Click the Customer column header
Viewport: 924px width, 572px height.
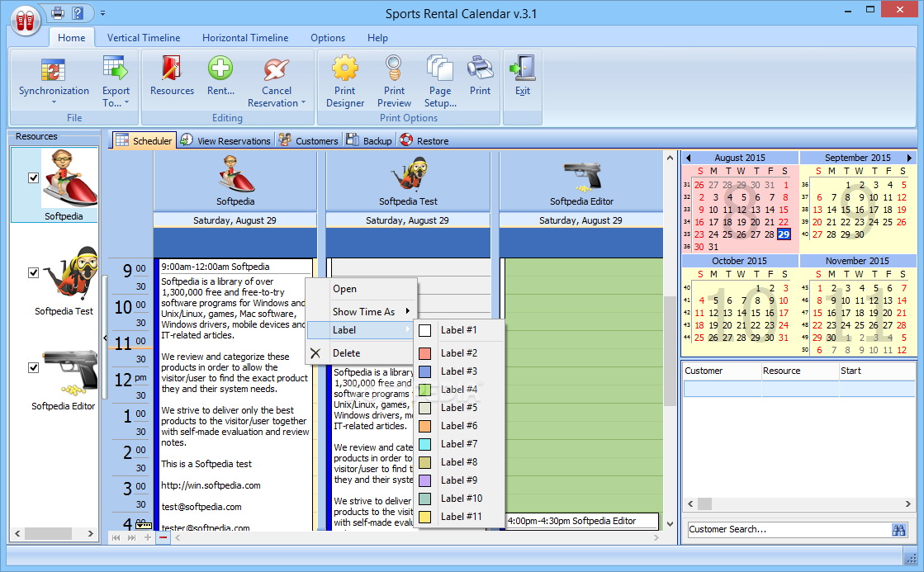pyautogui.click(x=722, y=371)
